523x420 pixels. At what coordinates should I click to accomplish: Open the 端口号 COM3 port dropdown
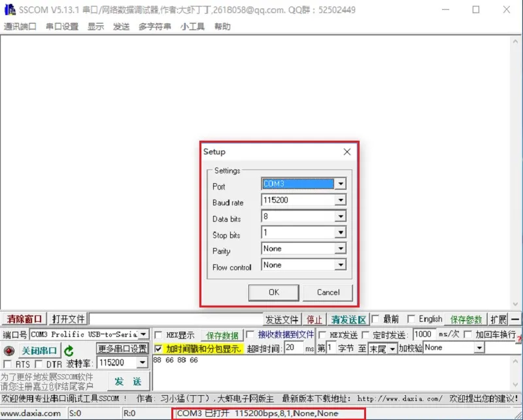[143, 334]
